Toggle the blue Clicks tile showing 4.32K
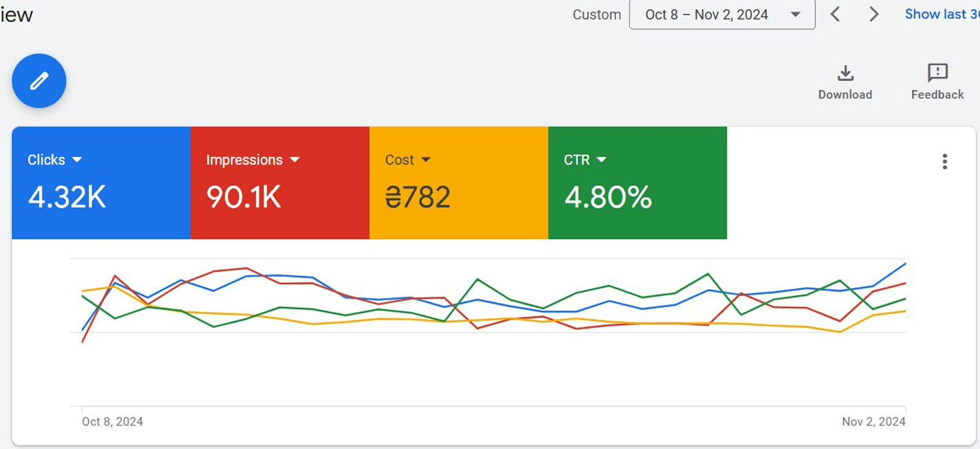Screen dimensions: 980x449 [x=101, y=197]
